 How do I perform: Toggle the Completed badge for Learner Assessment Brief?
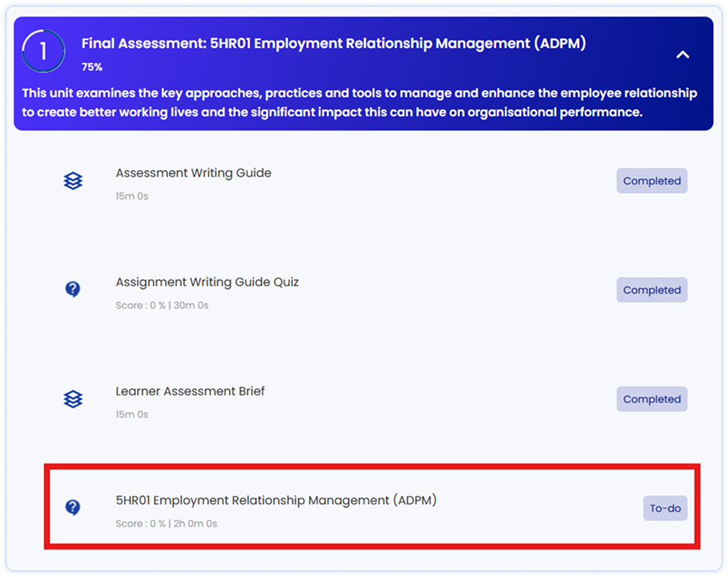[x=651, y=399]
